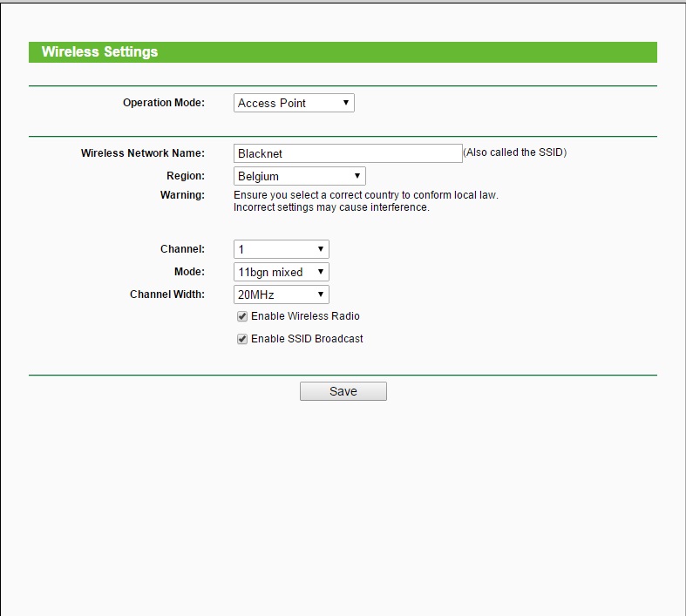Screen dimensions: 686x616
Task: Click the Wireless Settings header bar
Action: 343,52
